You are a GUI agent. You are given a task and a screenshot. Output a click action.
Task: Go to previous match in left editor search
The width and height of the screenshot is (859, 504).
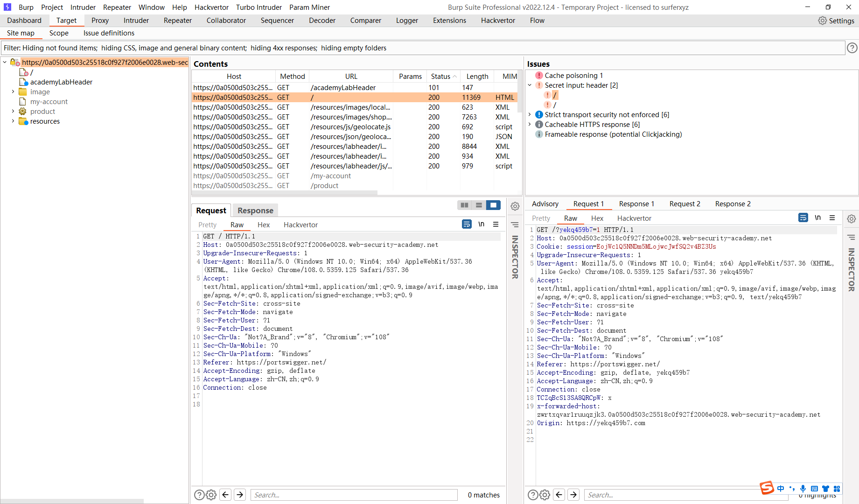tap(225, 495)
